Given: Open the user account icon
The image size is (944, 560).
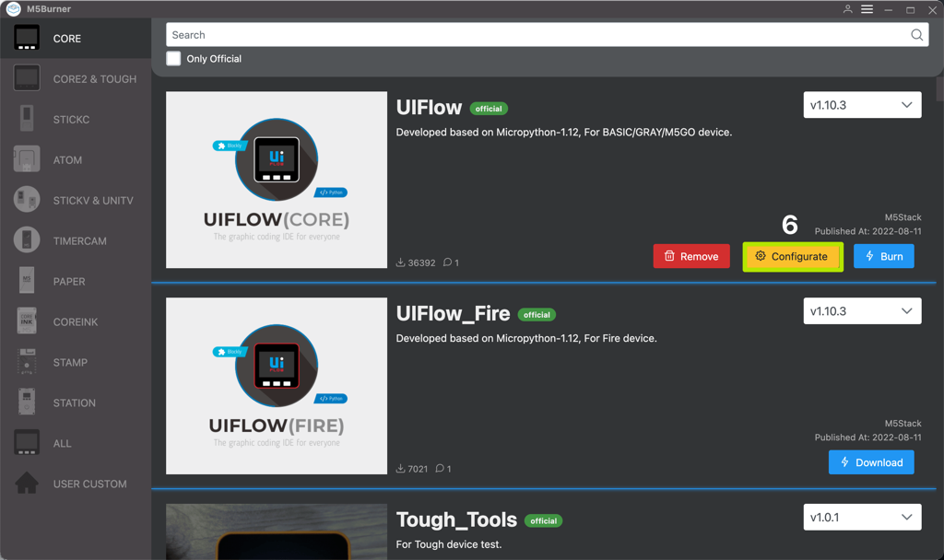Looking at the screenshot, I should click(848, 9).
